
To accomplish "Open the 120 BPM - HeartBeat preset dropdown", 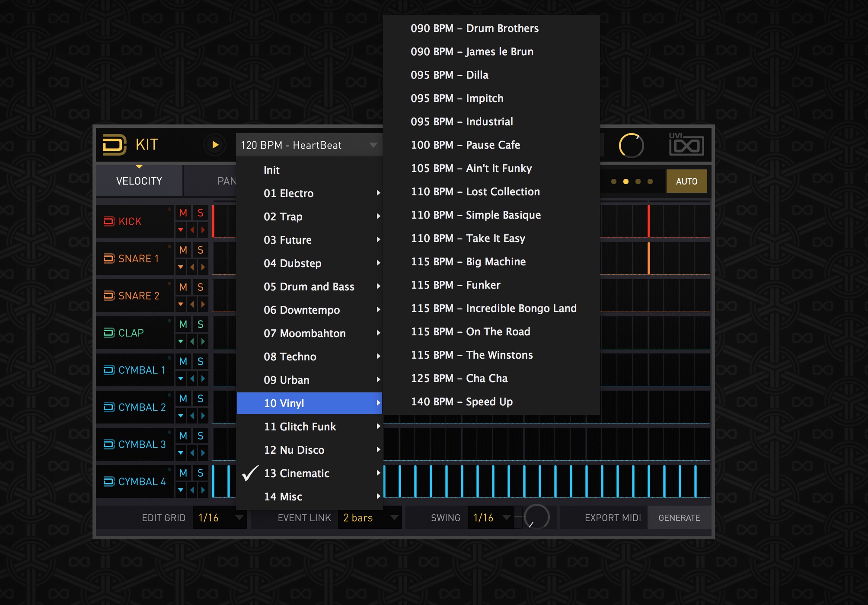I will tap(309, 145).
